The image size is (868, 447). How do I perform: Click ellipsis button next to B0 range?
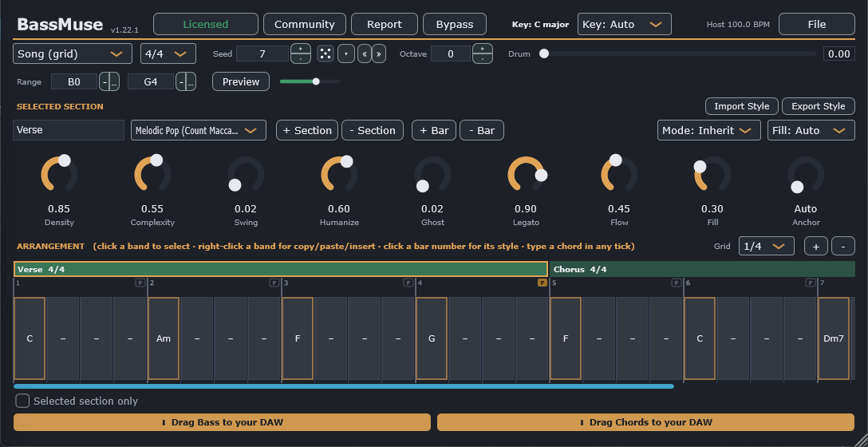click(114, 82)
